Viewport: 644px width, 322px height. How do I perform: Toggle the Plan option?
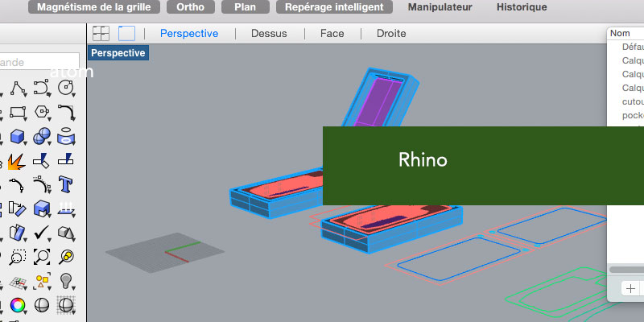(246, 7)
